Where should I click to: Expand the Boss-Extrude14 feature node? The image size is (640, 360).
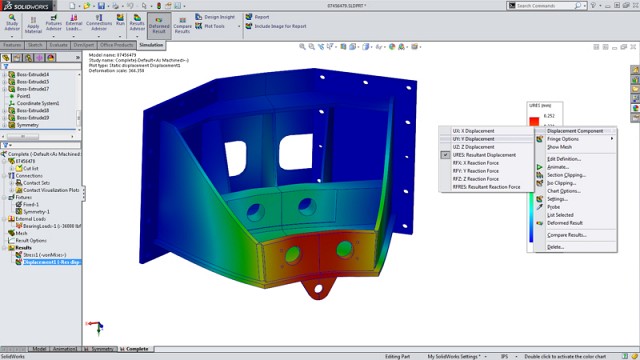point(4,74)
